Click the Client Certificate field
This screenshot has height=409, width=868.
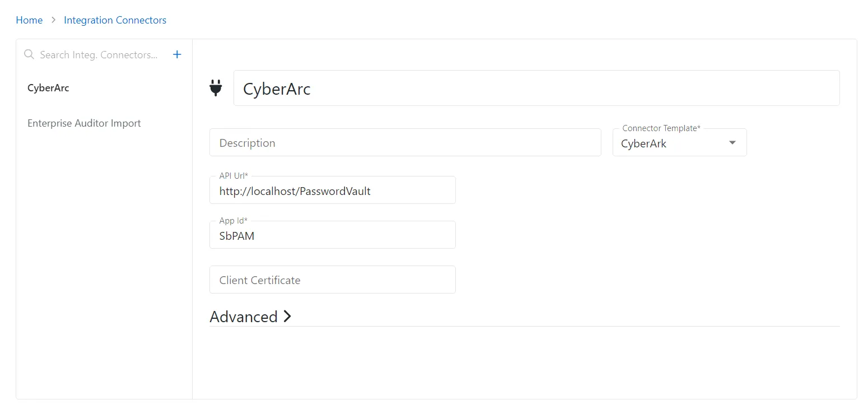point(332,280)
